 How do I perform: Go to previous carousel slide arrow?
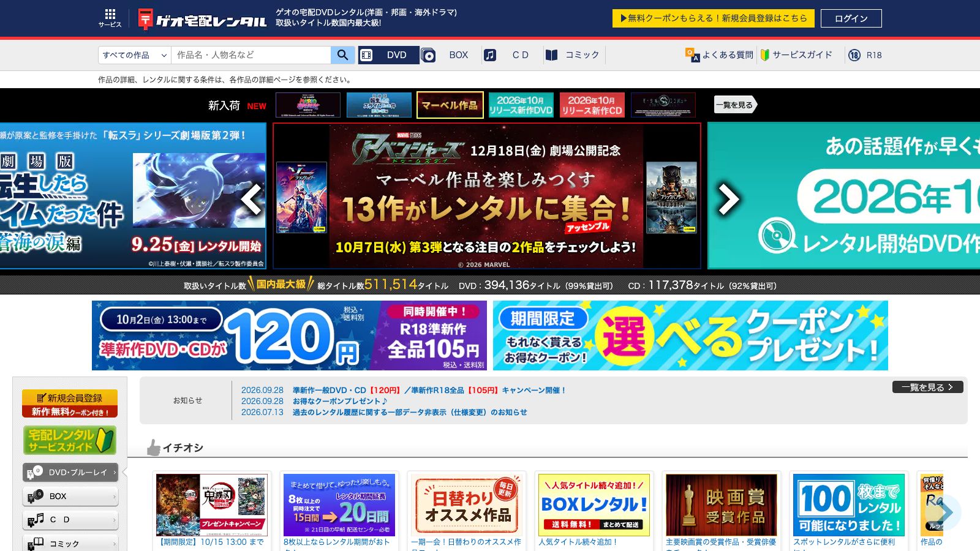click(252, 198)
